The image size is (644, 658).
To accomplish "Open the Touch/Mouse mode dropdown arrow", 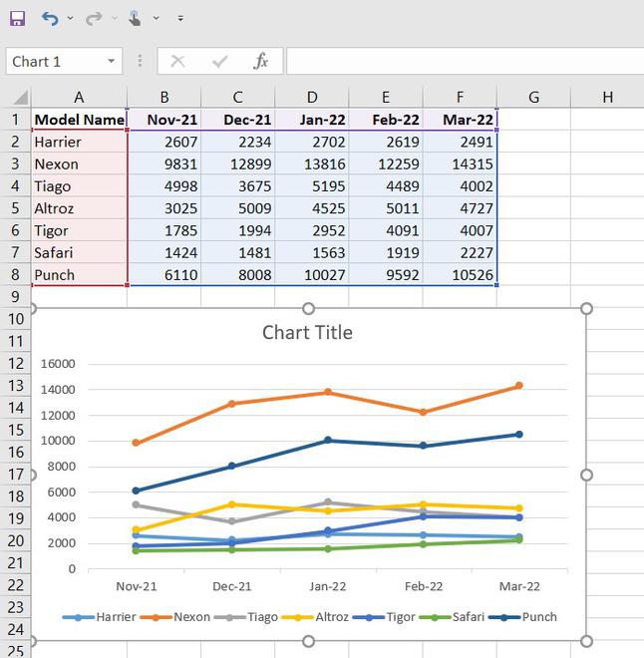I will pyautogui.click(x=155, y=19).
